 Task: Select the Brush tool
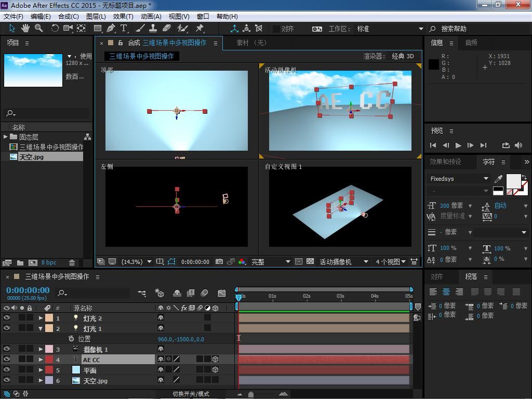(140, 29)
